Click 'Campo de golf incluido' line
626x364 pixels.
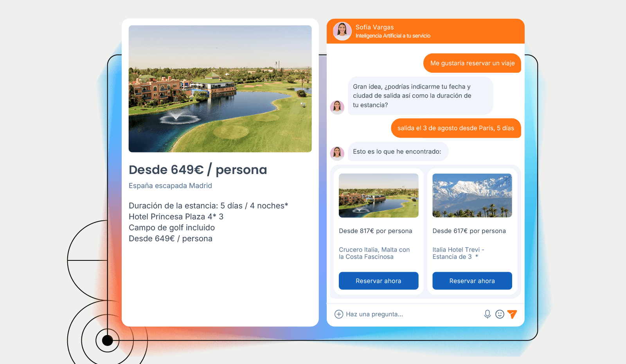tap(172, 228)
